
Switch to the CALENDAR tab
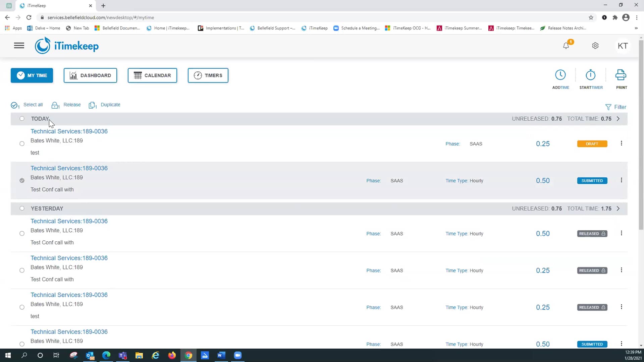[152, 75]
